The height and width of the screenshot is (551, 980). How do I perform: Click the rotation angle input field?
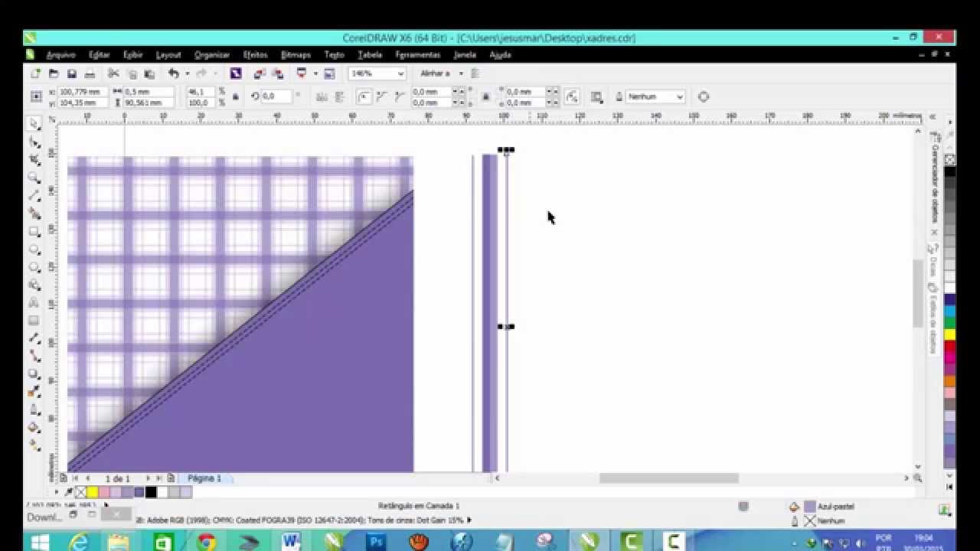click(276, 96)
